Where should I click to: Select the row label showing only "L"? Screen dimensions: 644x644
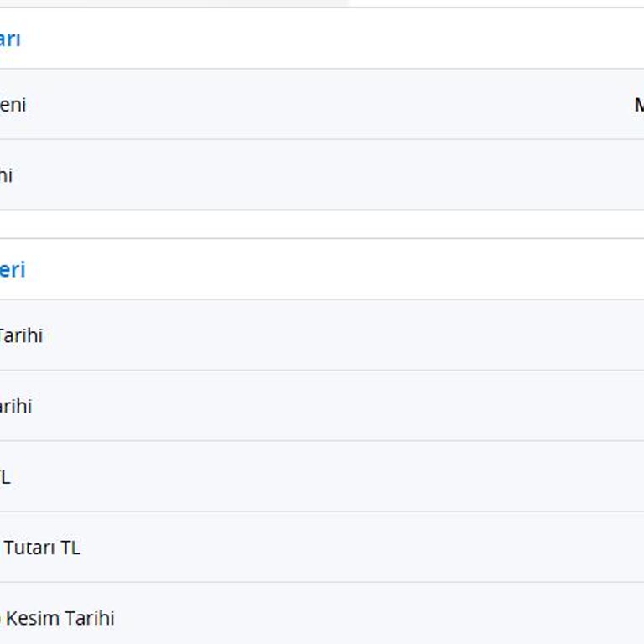(x=4, y=477)
